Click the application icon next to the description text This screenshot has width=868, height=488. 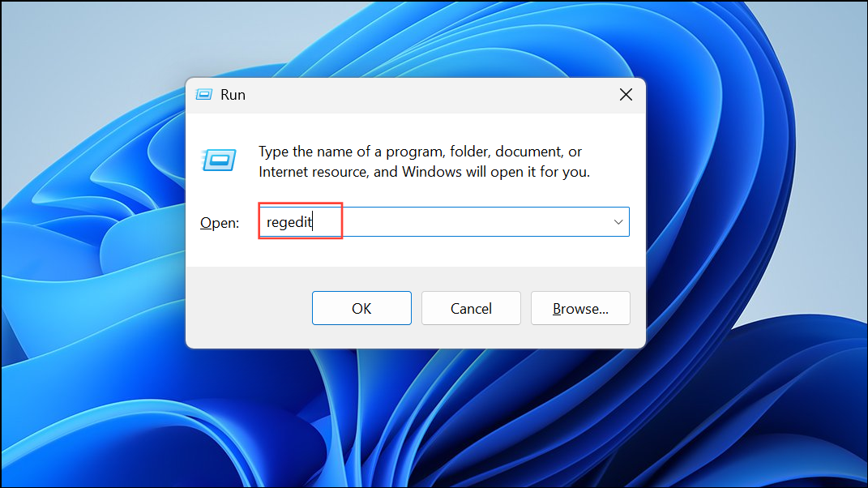point(220,160)
